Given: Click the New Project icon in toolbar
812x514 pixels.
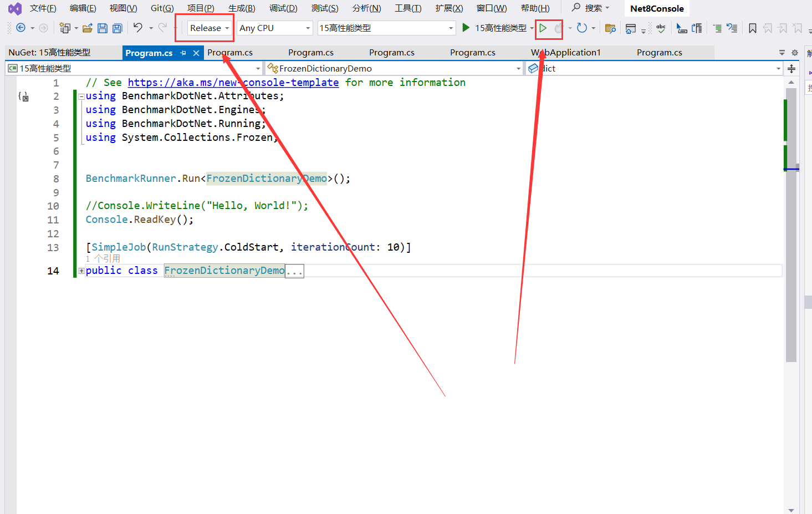Looking at the screenshot, I should tap(65, 28).
